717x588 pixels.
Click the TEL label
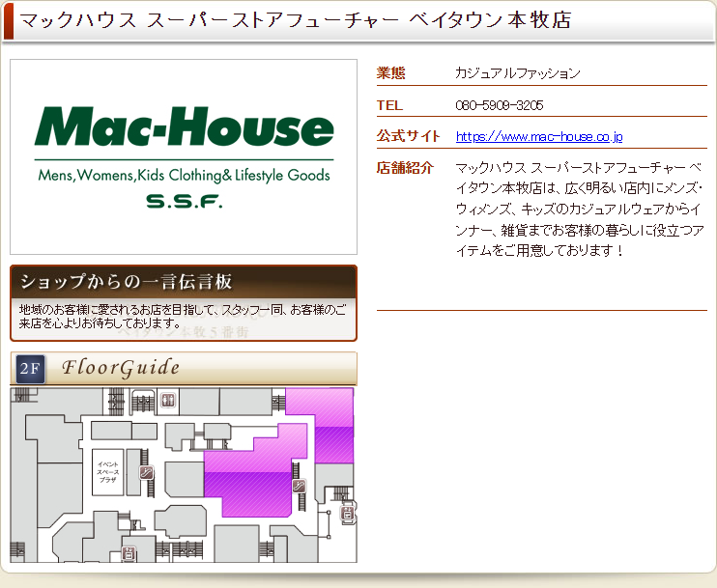click(389, 105)
